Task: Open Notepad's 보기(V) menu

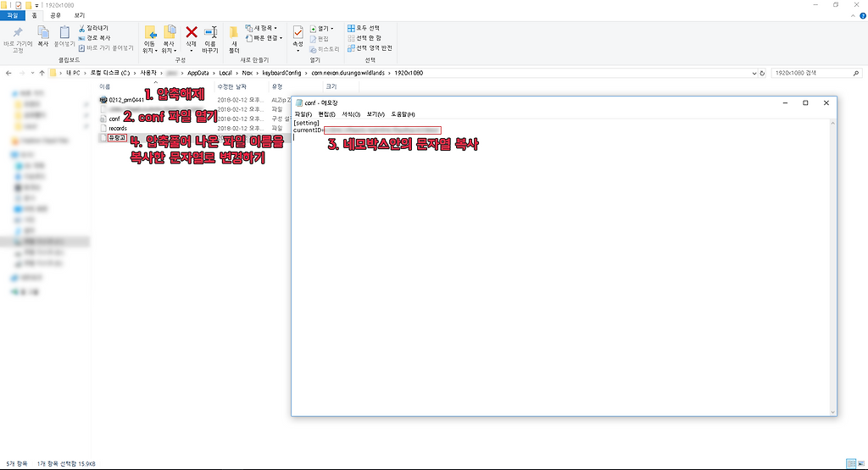Action: click(376, 114)
